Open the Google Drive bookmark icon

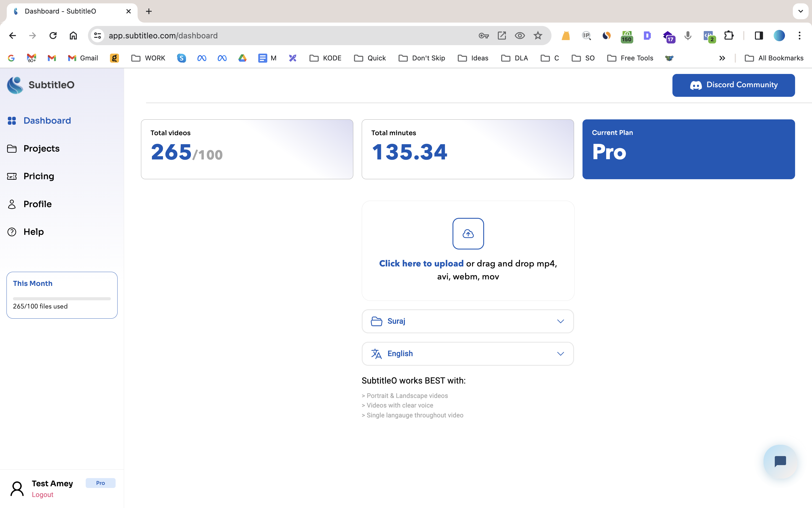(242, 58)
